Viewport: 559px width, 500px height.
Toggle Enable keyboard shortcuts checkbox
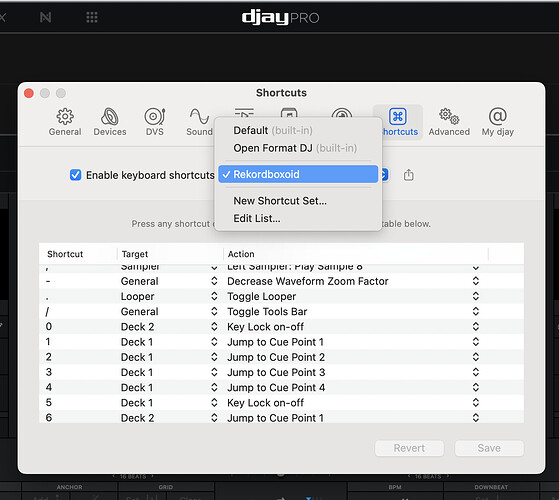(75, 175)
